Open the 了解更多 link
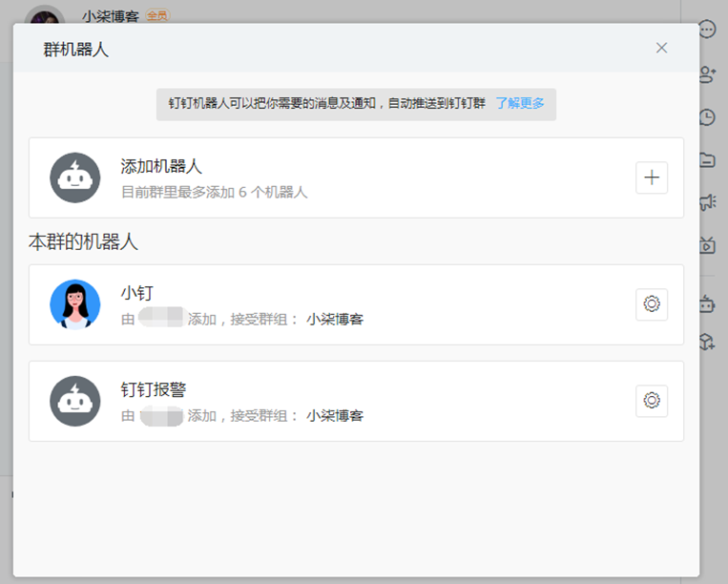Viewport: 728px width, 584px height. tap(520, 103)
